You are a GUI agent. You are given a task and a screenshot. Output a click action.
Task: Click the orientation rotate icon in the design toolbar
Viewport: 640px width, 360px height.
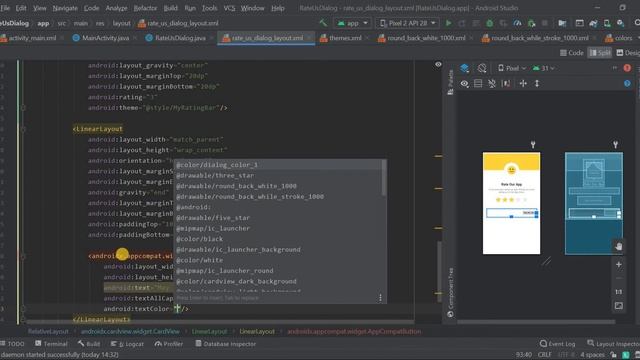pyautogui.click(x=482, y=68)
